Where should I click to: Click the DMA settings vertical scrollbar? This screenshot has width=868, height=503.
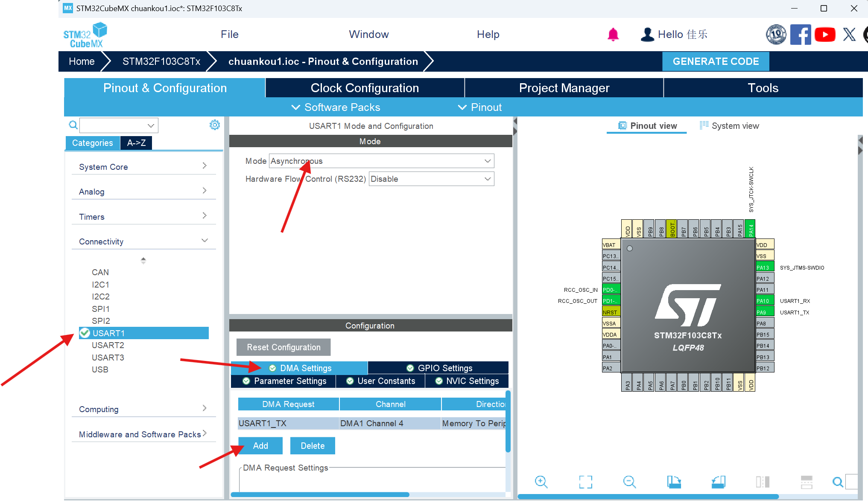[508, 421]
